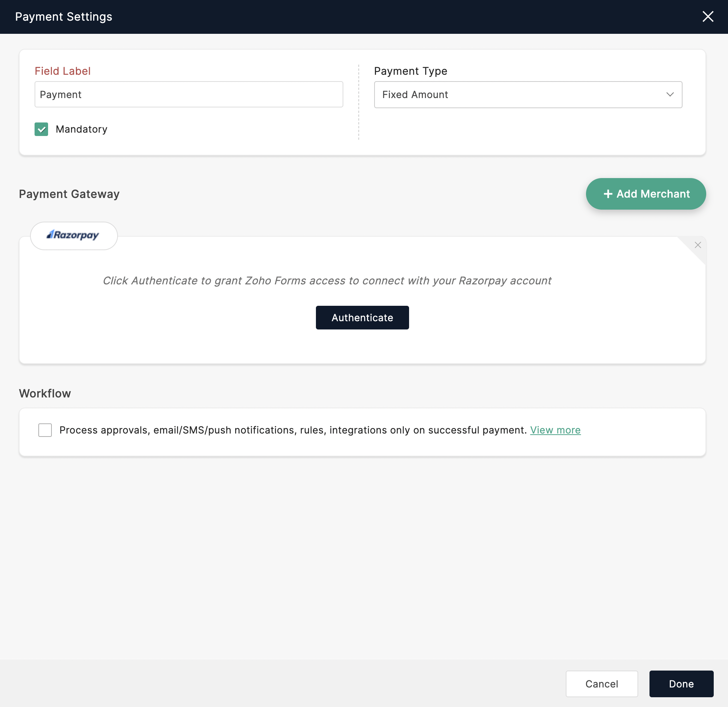Open the Payment Type dropdown
The width and height of the screenshot is (728, 707).
point(528,95)
